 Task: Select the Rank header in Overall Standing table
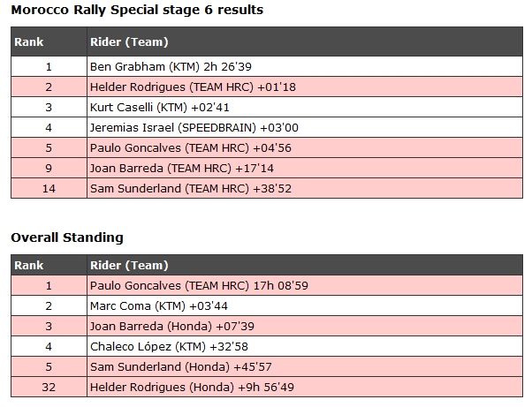27,266
